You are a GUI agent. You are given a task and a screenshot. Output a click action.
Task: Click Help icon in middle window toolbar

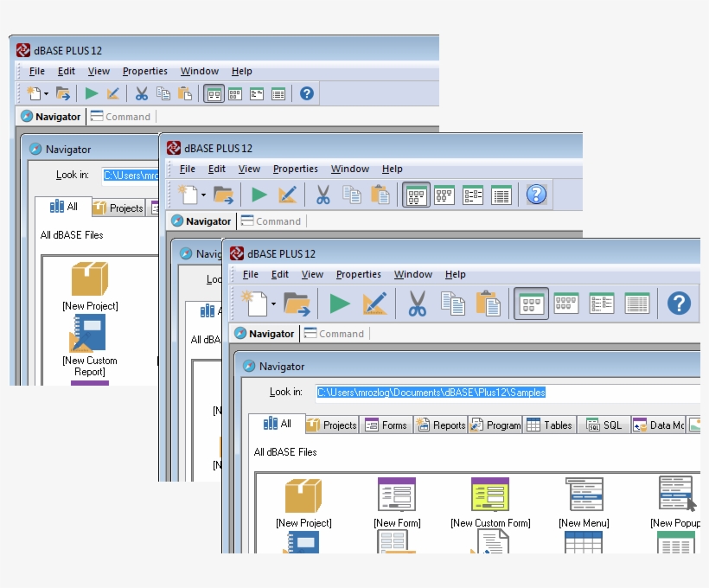click(536, 195)
